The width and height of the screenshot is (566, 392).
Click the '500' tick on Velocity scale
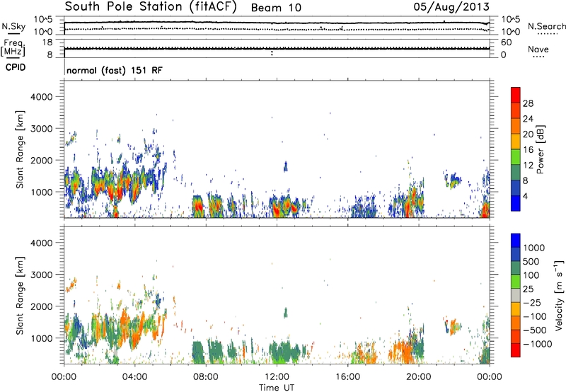(x=531, y=261)
